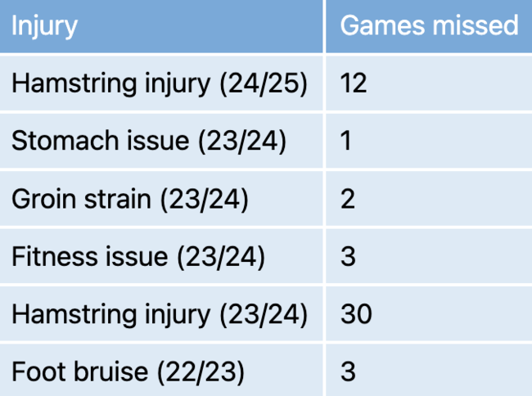Click the word Hamstring in the 24/25 row
532x396 pixels.
[74, 83]
